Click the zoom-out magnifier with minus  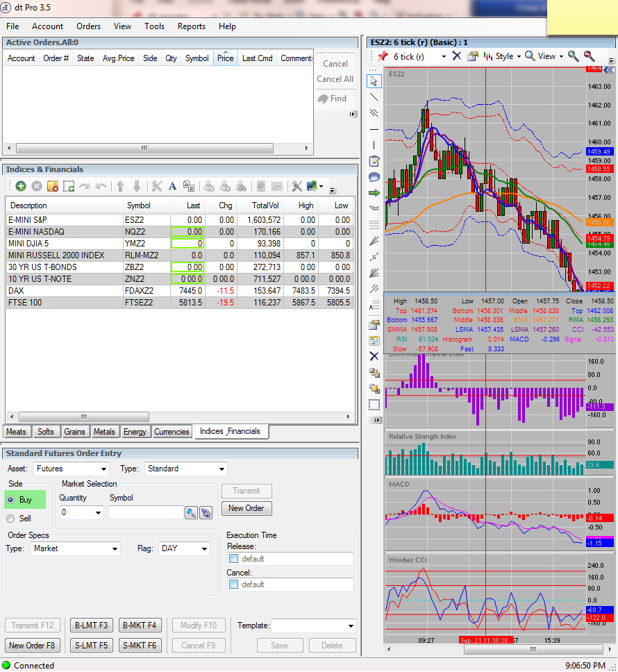tap(589, 56)
